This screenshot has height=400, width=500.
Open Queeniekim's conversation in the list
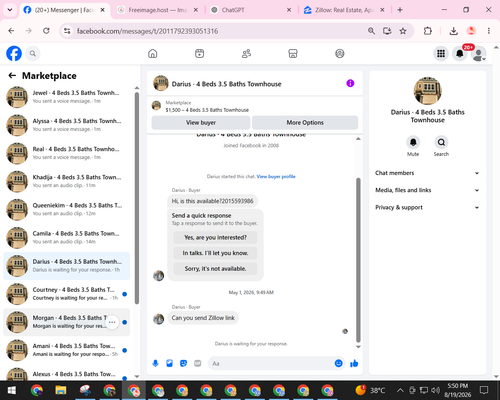[x=67, y=209]
